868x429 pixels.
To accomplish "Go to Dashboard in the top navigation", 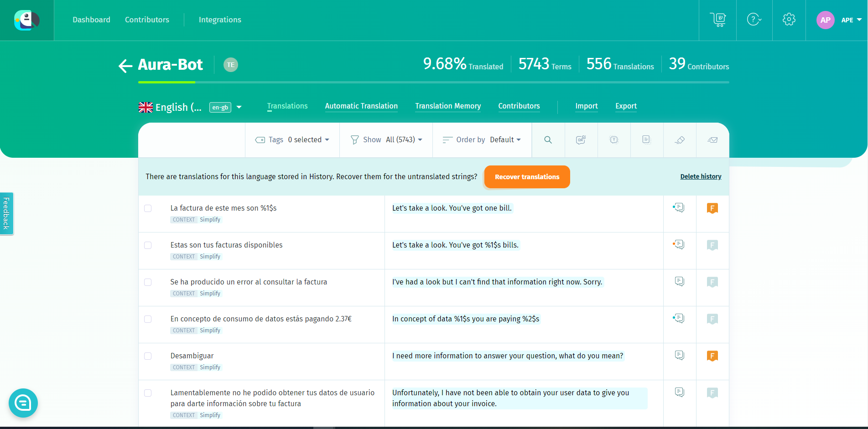I will 91,20.
